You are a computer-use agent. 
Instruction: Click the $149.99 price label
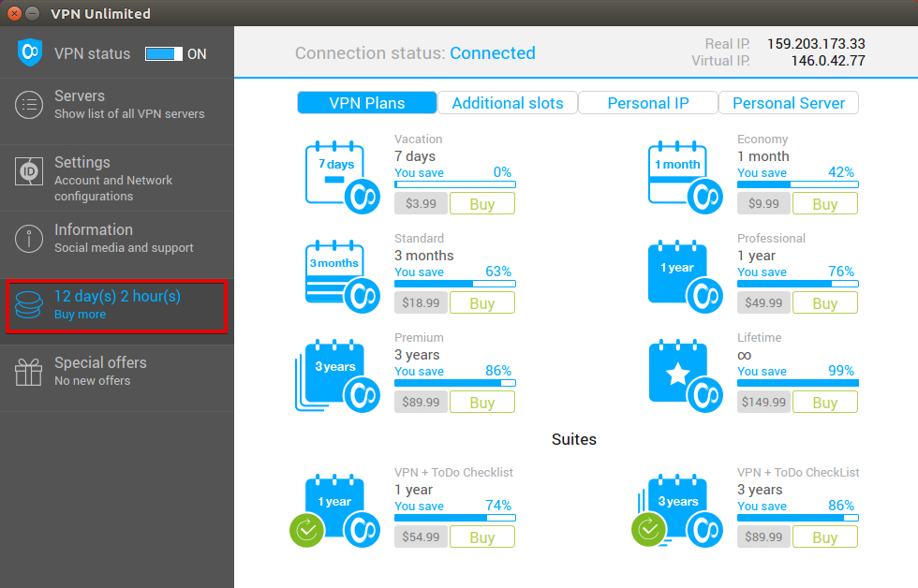(x=764, y=402)
